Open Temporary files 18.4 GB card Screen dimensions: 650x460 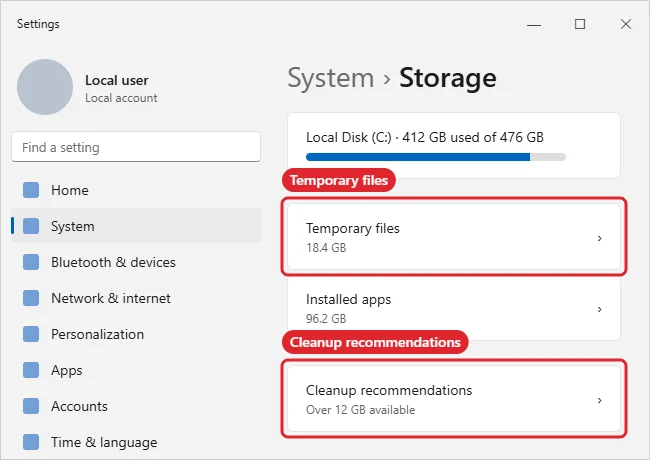tap(454, 237)
